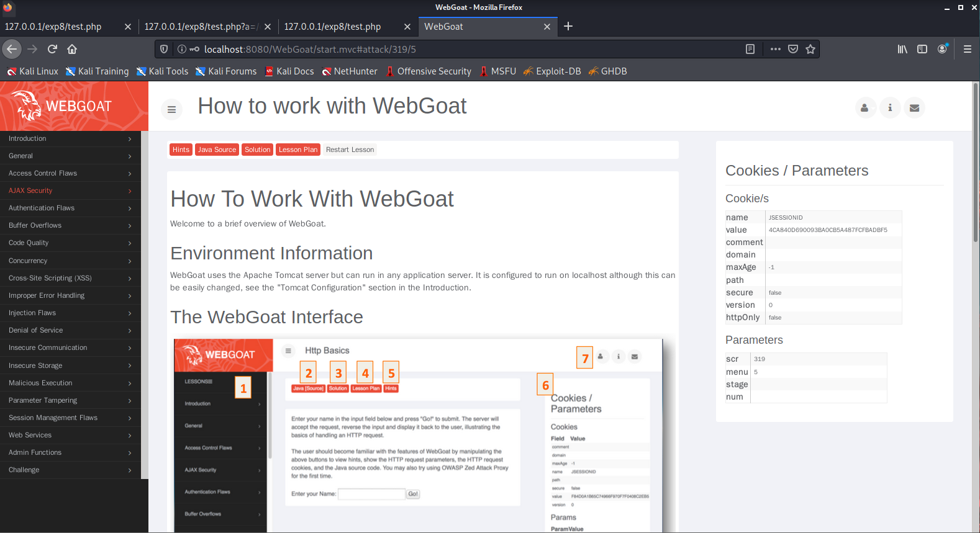Image resolution: width=980 pixels, height=533 pixels.
Task: Expand AJAX Security category
Action: [x=70, y=190]
